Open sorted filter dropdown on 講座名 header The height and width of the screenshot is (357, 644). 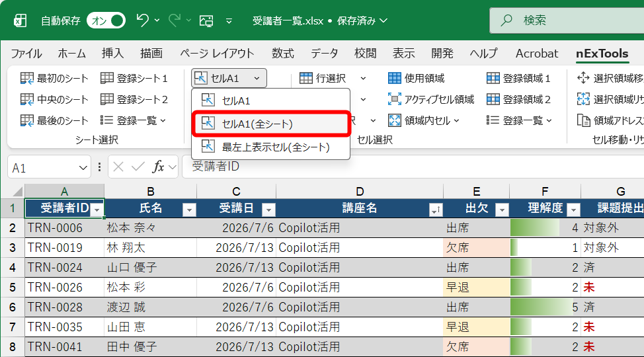coord(435,210)
